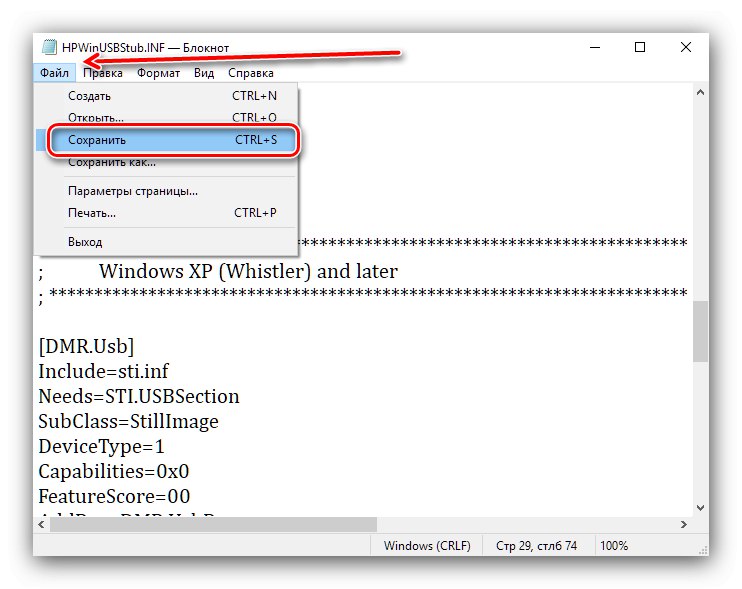The height and width of the screenshot is (589, 742).
Task: Click the vertical scrollbar thumb
Action: pos(700,331)
